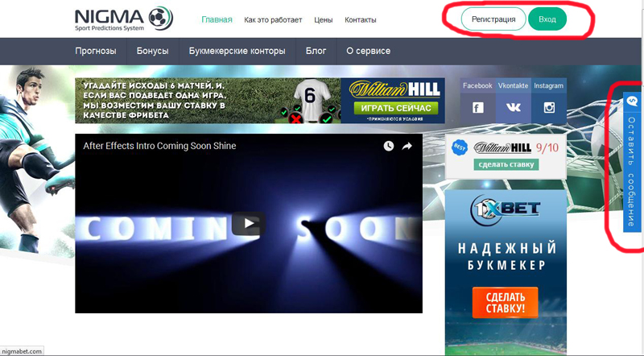Click the William Hill logo in rating card

[x=502, y=147]
